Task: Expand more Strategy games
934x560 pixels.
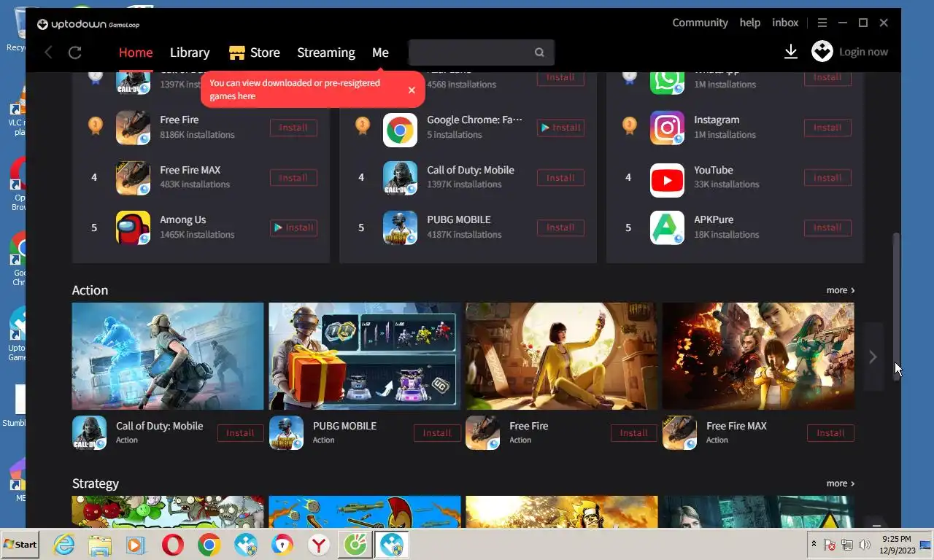Action: coord(841,483)
